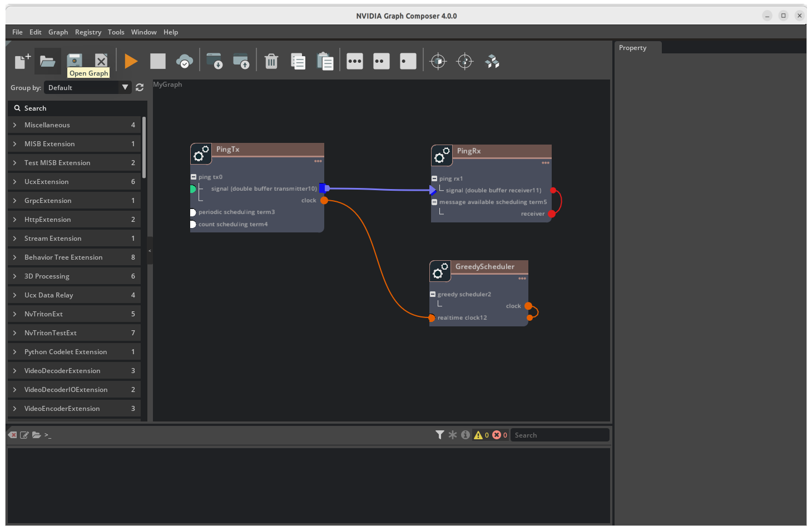Open the Window menu

(x=143, y=32)
